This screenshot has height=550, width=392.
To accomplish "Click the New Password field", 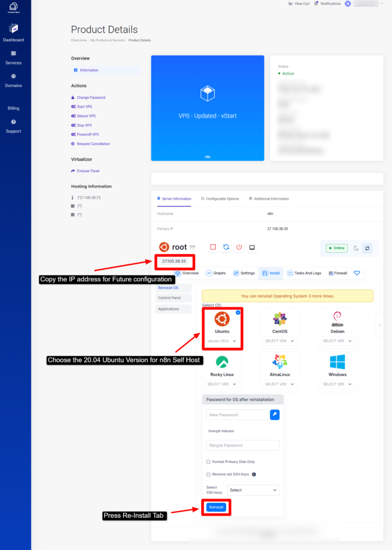I will click(x=237, y=415).
